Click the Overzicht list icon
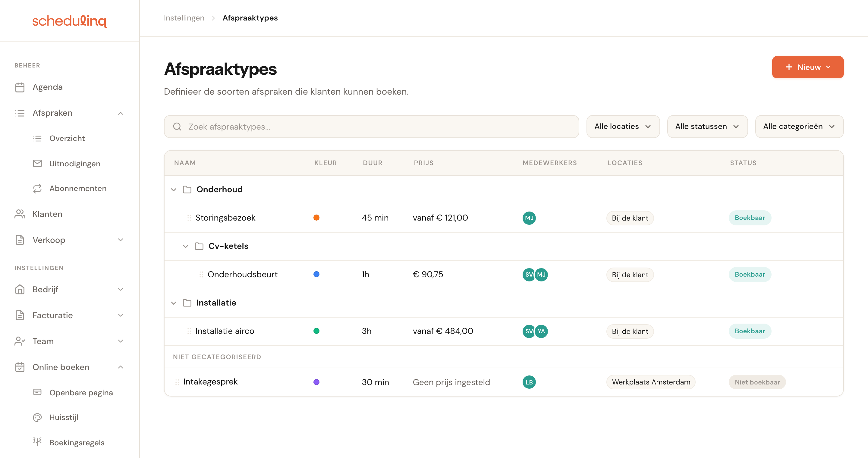The image size is (868, 458). pos(37,138)
